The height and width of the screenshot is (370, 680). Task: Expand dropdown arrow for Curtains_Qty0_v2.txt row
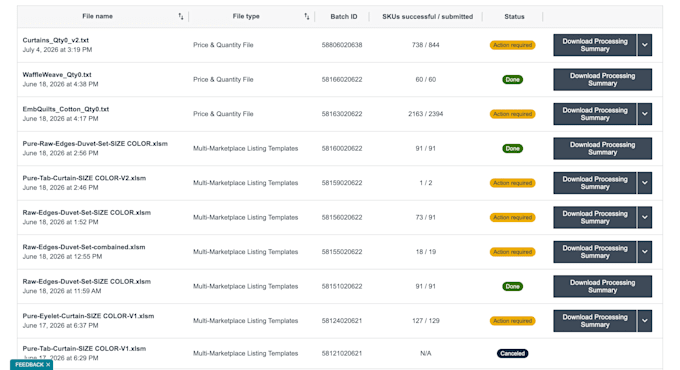coord(645,45)
